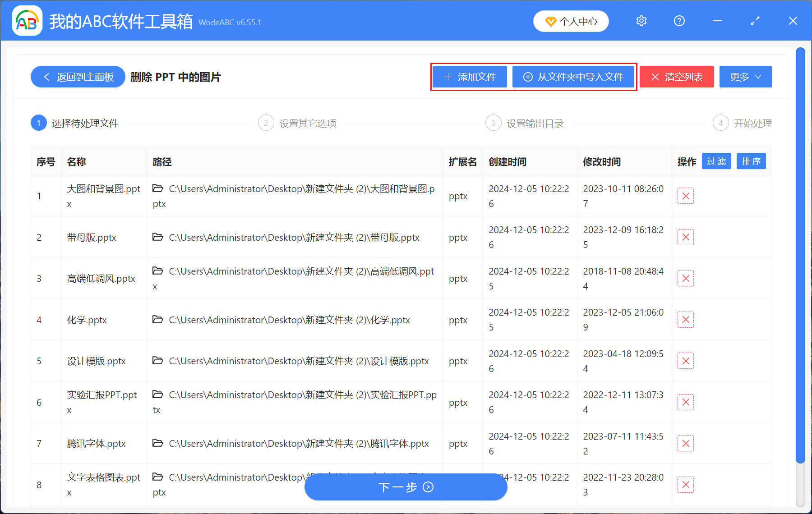Screen dimensions: 812x514
Task: Click the diamond icon in 个人中心
Action: click(550, 21)
